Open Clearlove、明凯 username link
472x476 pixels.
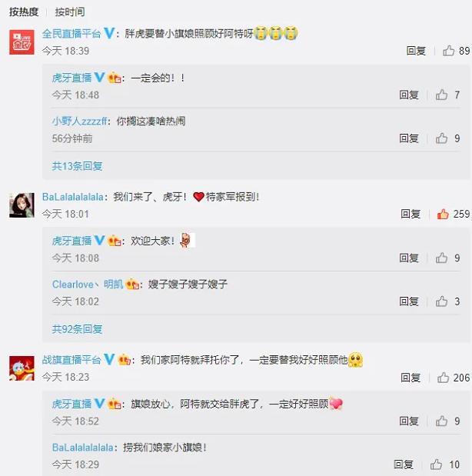pos(88,285)
